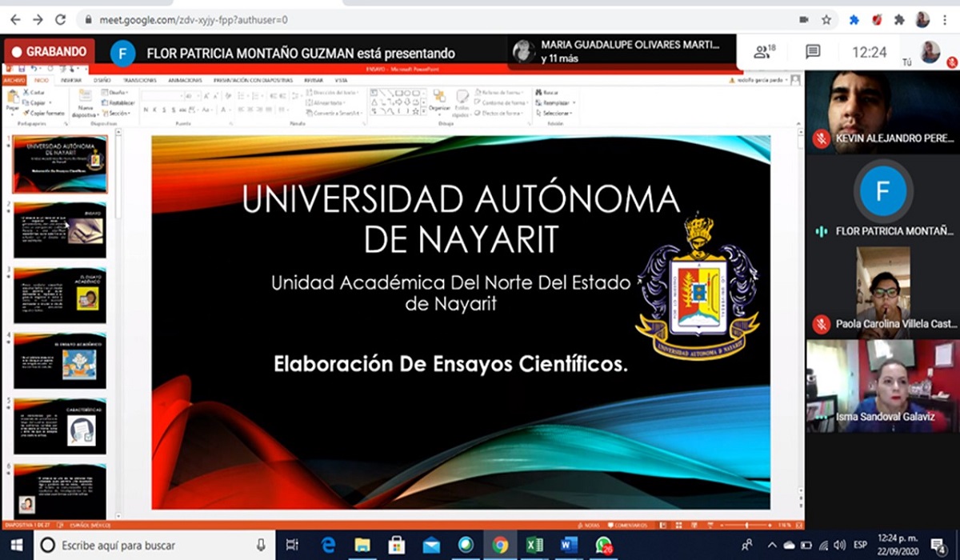Go back using browser back arrow
Screen dimensions: 960x560
[x=15, y=19]
